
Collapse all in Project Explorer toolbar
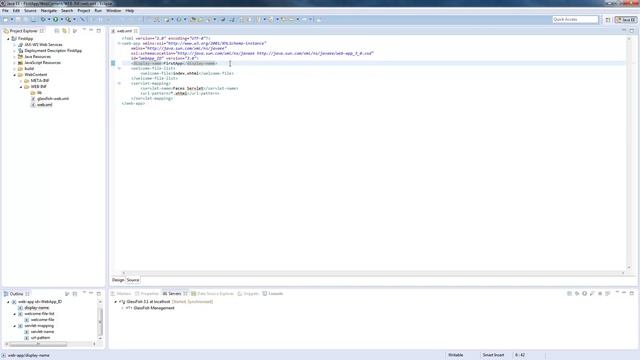tap(57, 31)
